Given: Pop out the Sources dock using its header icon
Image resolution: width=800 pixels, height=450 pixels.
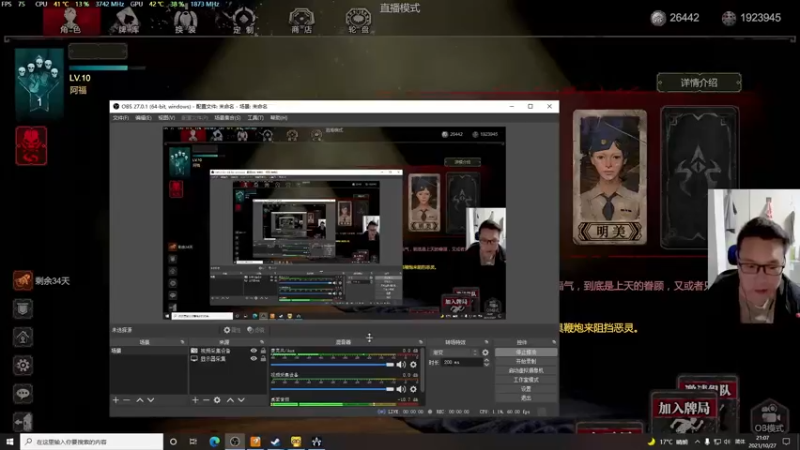Looking at the screenshot, I should pyautogui.click(x=262, y=342).
